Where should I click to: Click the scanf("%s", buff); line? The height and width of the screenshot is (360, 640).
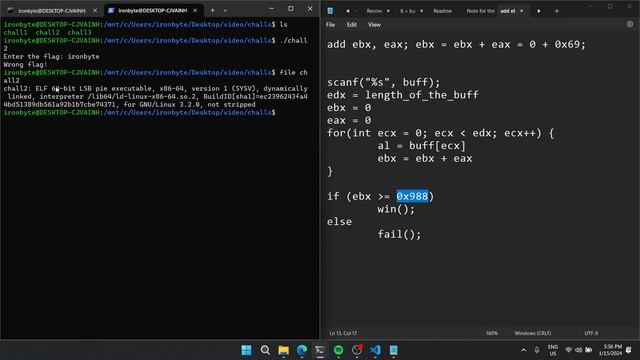pos(383,82)
